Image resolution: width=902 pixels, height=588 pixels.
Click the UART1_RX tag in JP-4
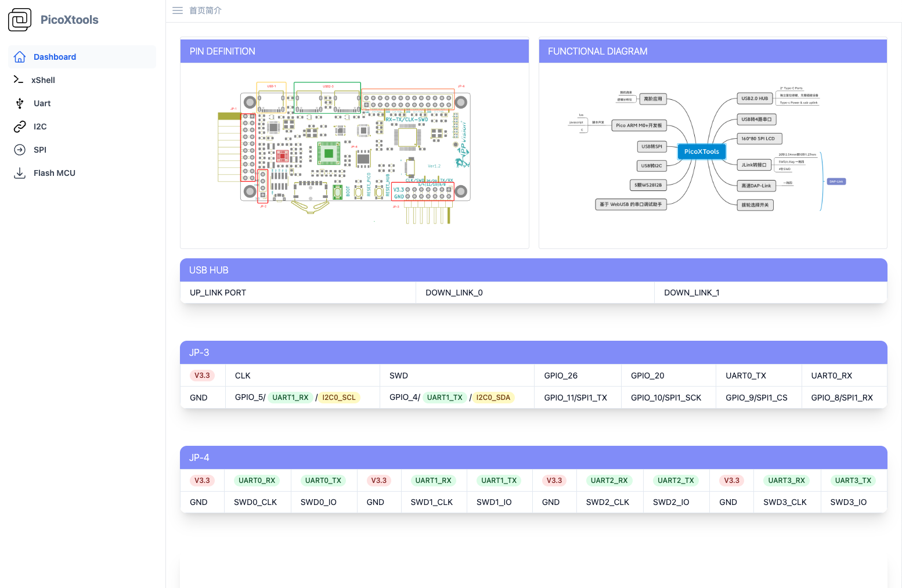pos(433,481)
